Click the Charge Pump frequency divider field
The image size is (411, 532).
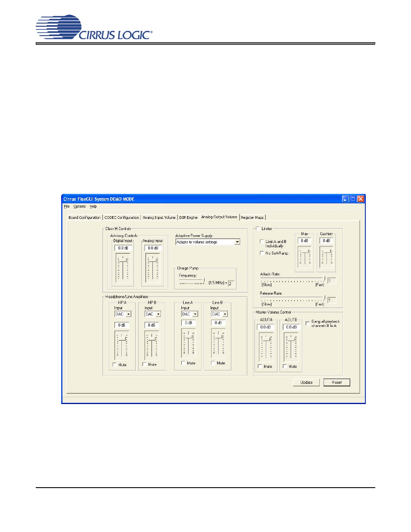click(231, 283)
